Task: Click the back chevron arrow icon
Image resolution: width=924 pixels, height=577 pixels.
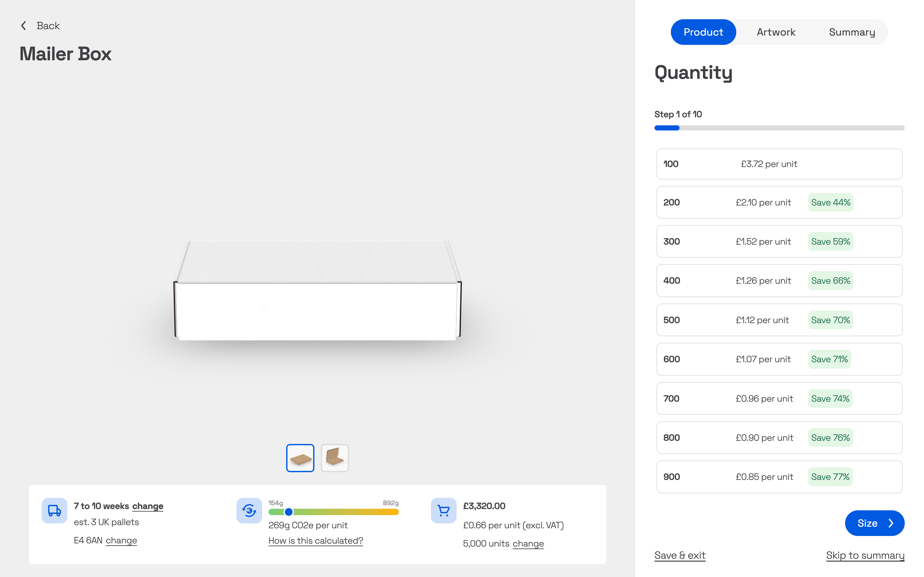Action: click(24, 26)
